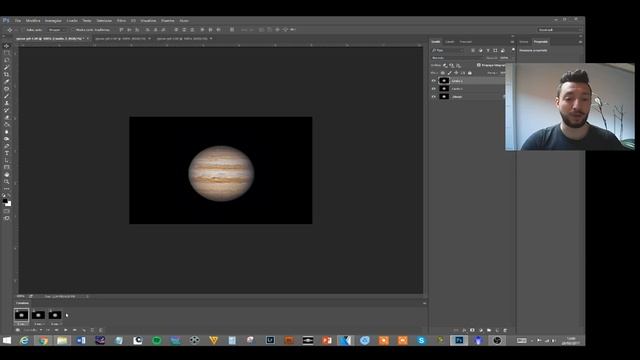Filter layers by type layers icon

pos(488,50)
